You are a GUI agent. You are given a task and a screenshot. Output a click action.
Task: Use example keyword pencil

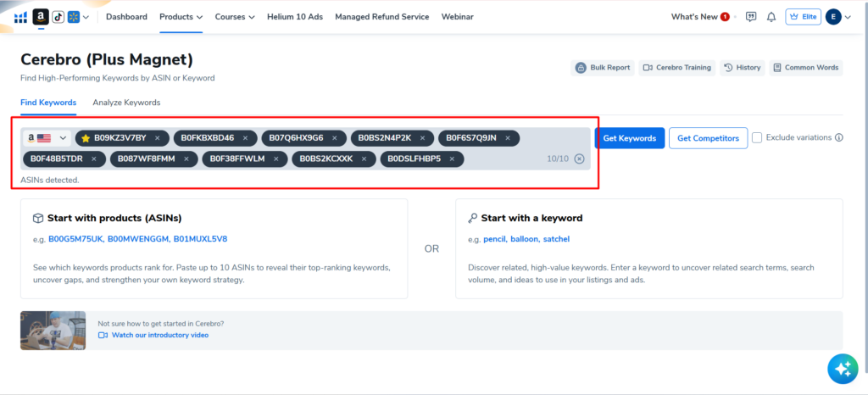point(495,239)
